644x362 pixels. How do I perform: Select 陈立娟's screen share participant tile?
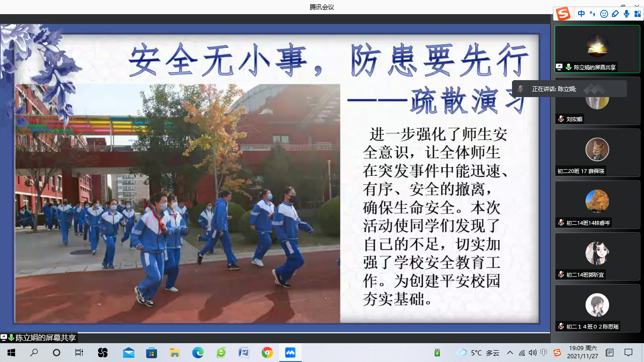(597, 49)
